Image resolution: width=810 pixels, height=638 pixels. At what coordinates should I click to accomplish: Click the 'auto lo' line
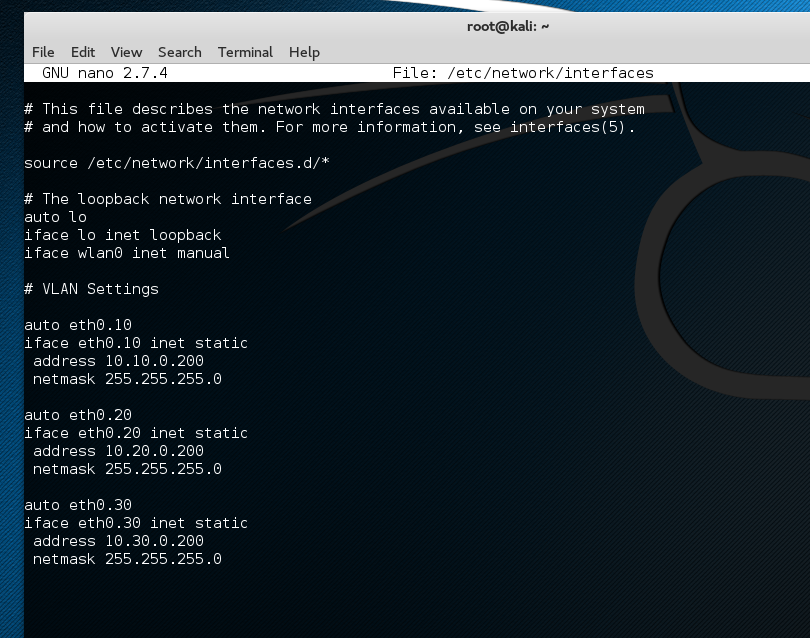55,217
